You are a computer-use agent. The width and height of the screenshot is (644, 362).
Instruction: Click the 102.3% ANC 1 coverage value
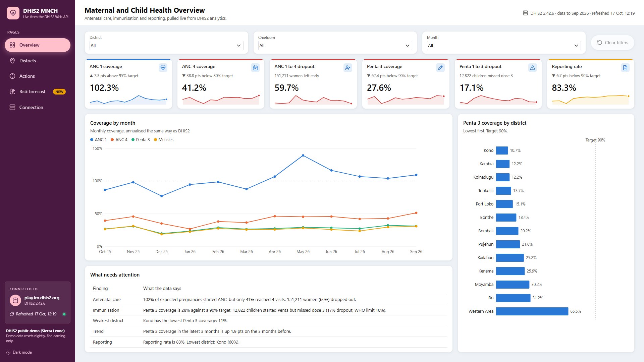(104, 88)
